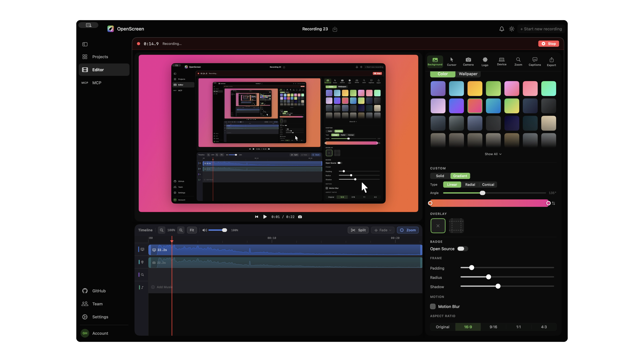This screenshot has width=644, height=362.
Task: Switch to the Wallpaper tab
Action: (468, 74)
